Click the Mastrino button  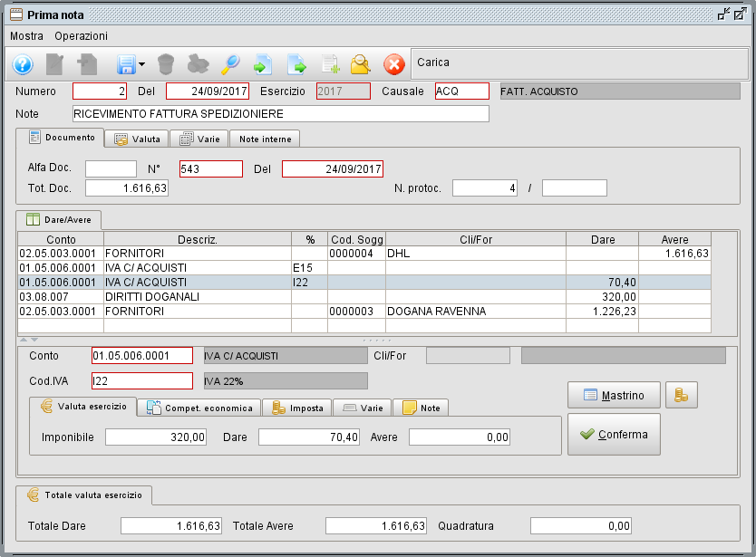click(x=614, y=395)
